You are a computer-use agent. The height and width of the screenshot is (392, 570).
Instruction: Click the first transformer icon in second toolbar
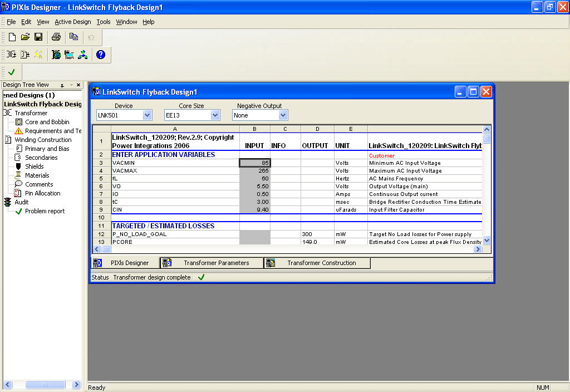(x=11, y=55)
